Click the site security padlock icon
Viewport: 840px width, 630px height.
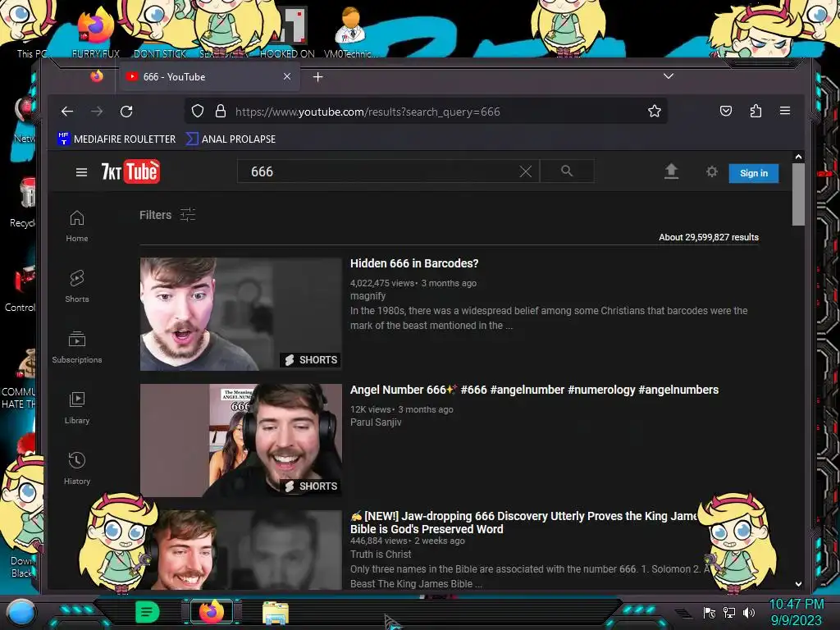pos(220,111)
